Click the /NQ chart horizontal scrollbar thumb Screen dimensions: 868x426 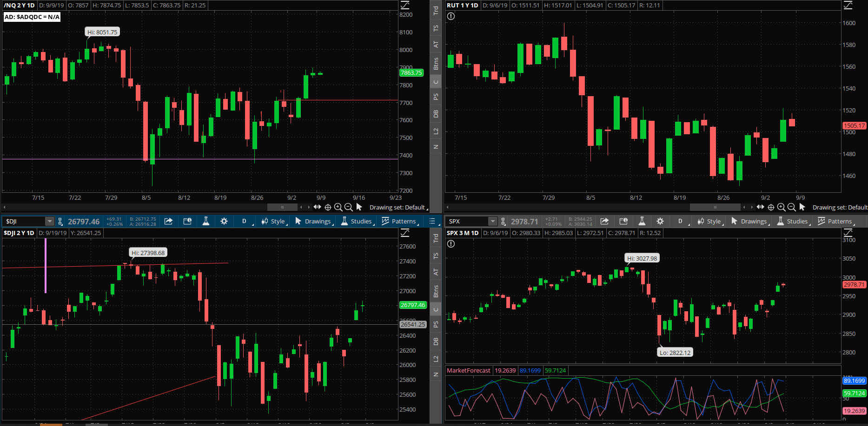tap(282, 207)
